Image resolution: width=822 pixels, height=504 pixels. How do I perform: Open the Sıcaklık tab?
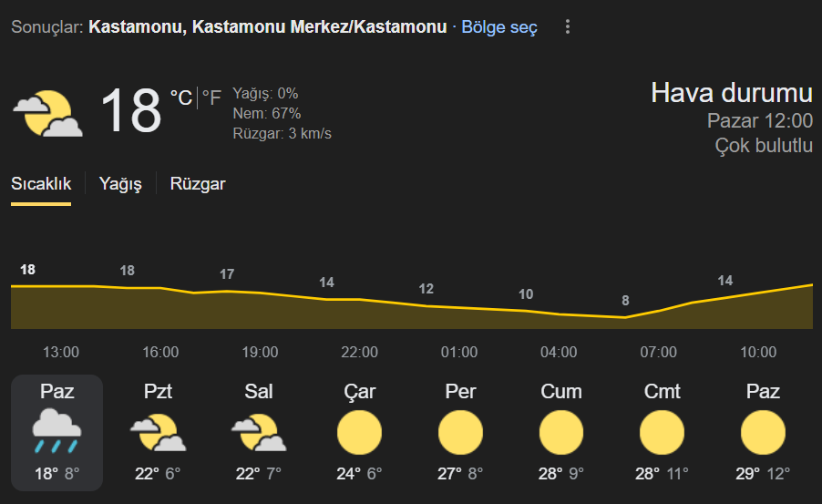coord(41,184)
